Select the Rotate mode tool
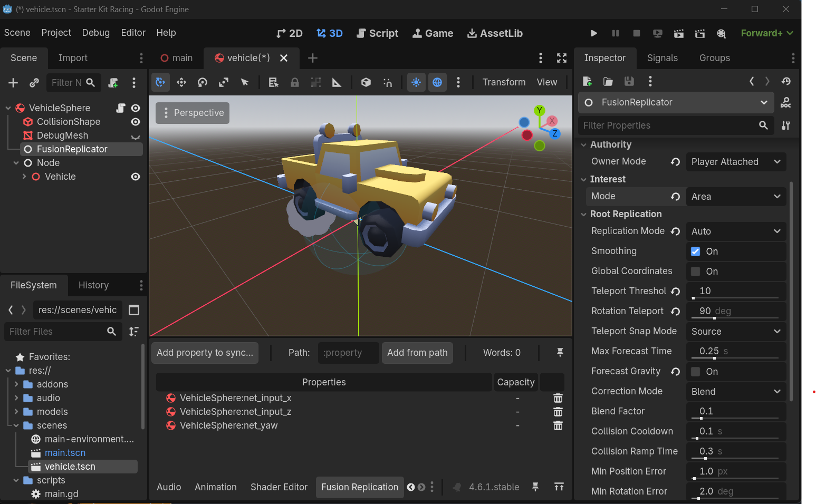 tap(203, 82)
